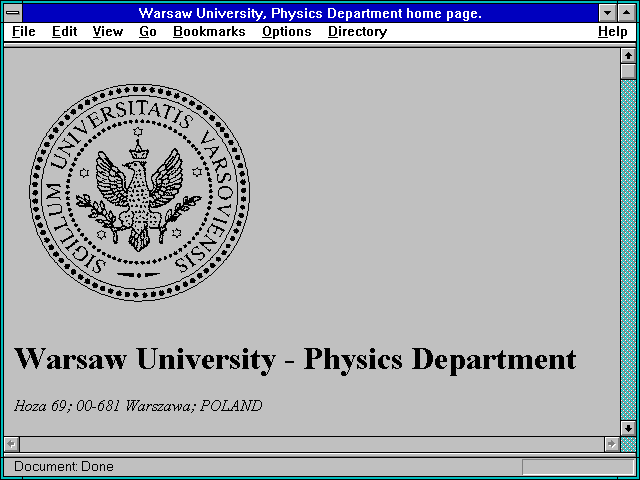640x480 pixels.
Task: Click the Warsaw University - Physics Department heading
Action: click(295, 359)
